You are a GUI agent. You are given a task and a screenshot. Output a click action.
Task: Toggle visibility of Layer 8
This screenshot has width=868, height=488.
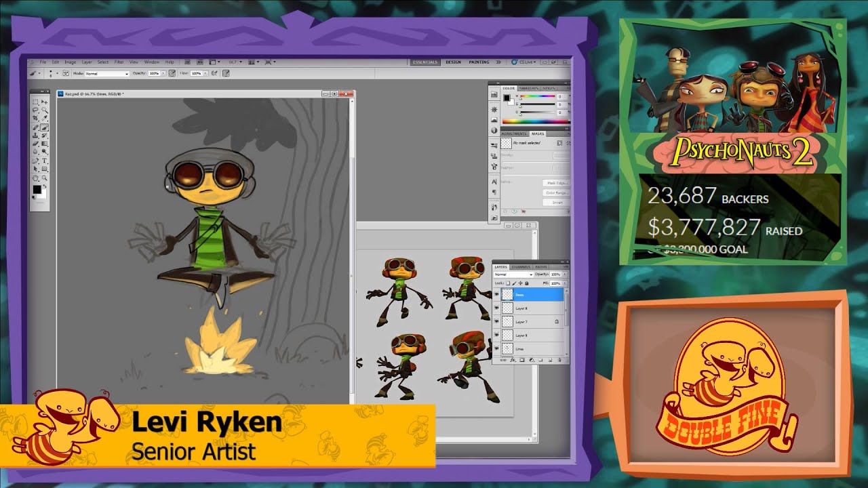[x=496, y=308]
